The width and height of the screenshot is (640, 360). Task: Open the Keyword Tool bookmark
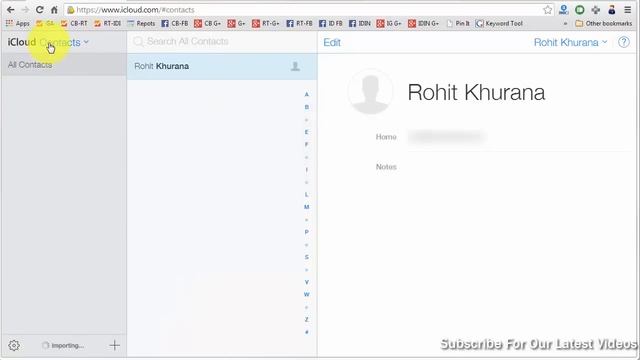[x=499, y=24]
